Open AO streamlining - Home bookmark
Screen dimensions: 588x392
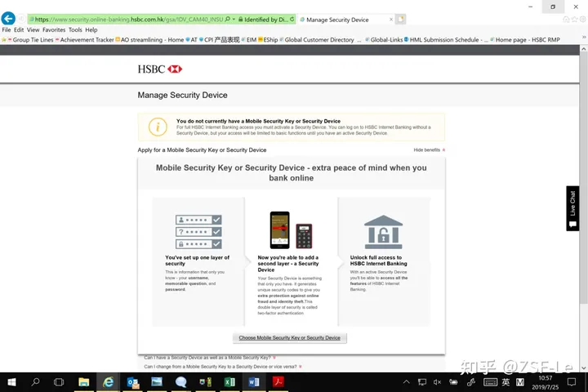[149, 40]
